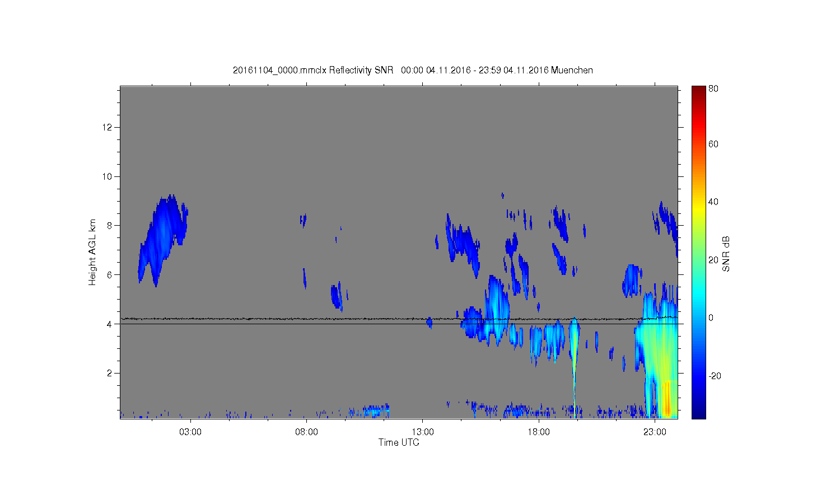The image size is (840, 504).
Task: Click the height tick label 10
Action: click(x=108, y=176)
